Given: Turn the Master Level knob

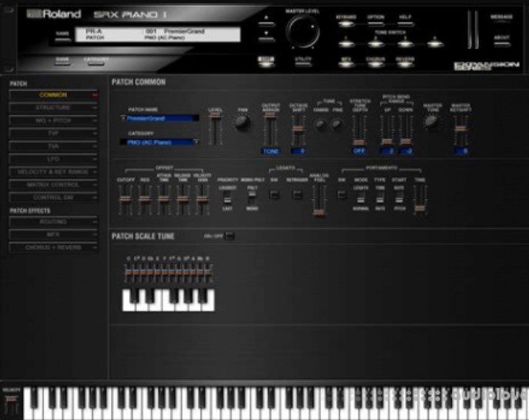Looking at the screenshot, I should pyautogui.click(x=303, y=32).
